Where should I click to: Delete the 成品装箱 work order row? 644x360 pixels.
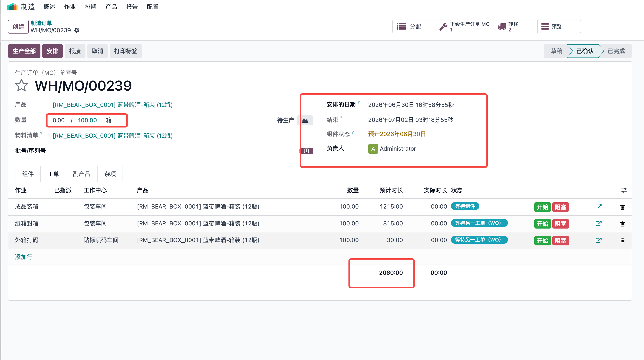pyautogui.click(x=623, y=207)
